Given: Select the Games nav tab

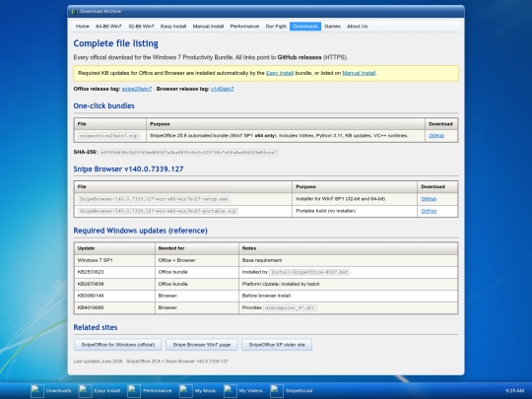Looking at the screenshot, I should point(332,27).
